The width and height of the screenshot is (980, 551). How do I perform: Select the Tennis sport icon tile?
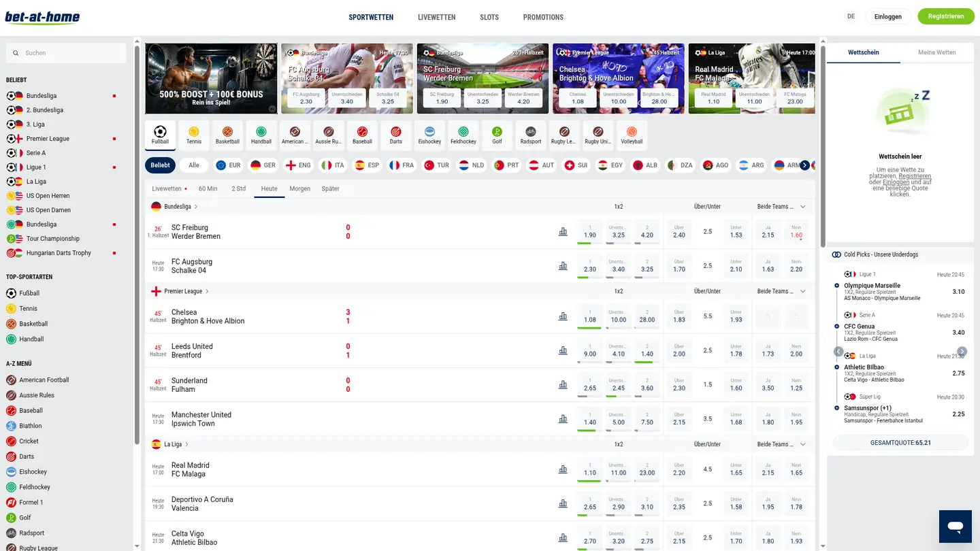(x=194, y=135)
